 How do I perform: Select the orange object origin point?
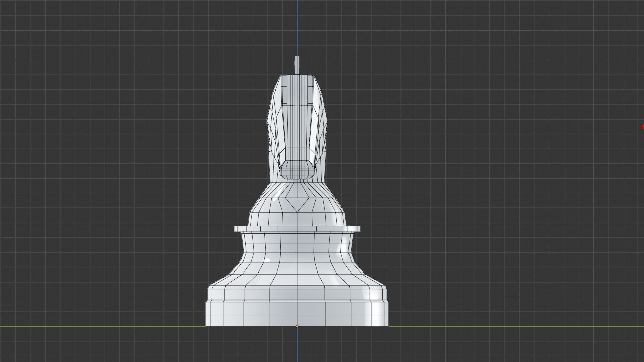click(x=297, y=326)
